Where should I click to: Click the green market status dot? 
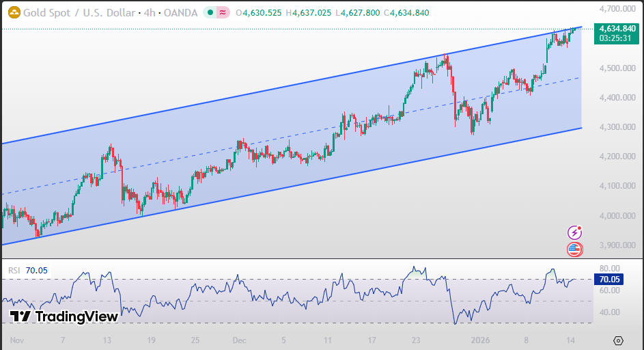[208, 12]
